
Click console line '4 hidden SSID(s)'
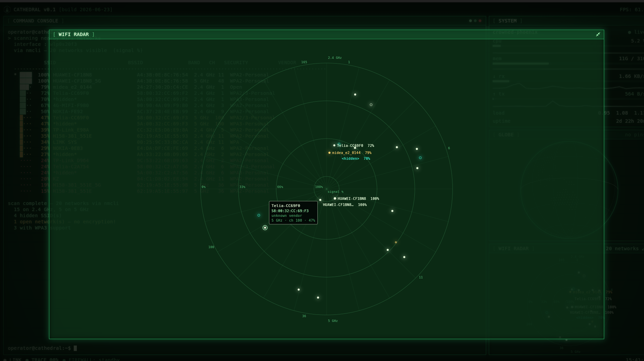tap(38, 215)
